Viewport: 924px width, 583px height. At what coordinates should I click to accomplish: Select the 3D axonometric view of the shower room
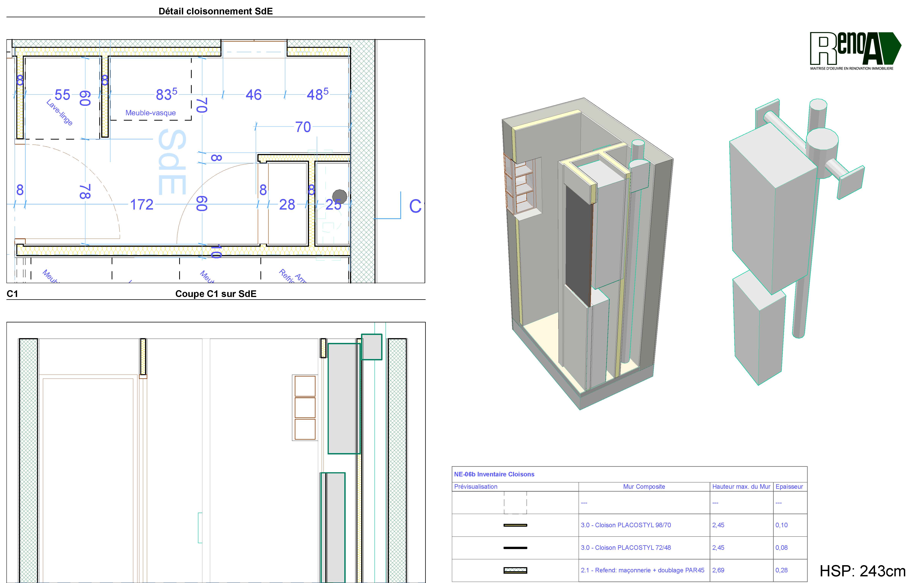587,254
